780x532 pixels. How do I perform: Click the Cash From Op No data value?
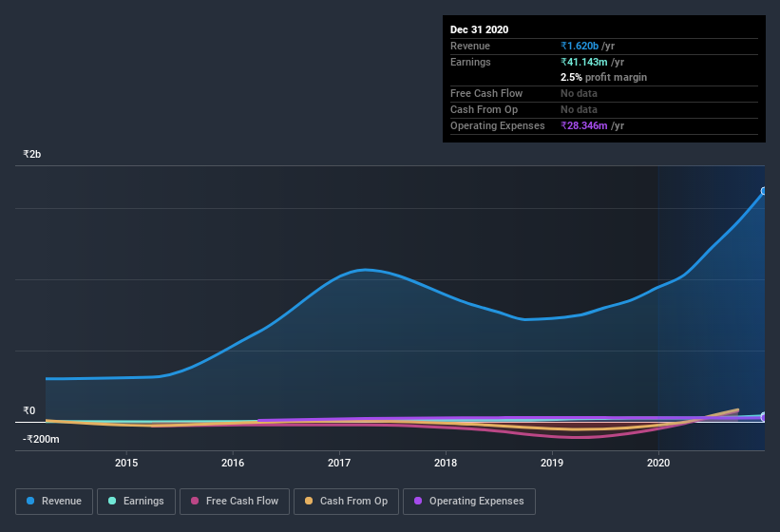tap(579, 109)
